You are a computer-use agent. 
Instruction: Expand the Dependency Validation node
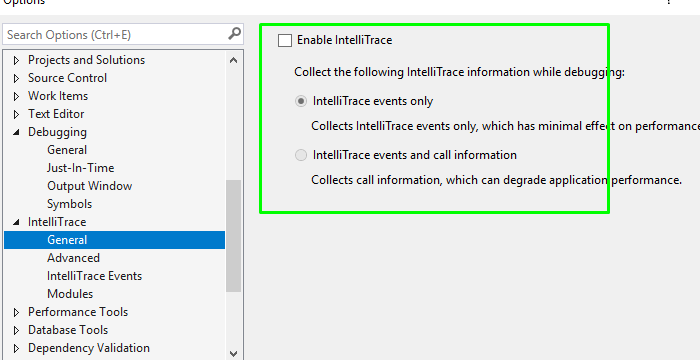tap(17, 348)
